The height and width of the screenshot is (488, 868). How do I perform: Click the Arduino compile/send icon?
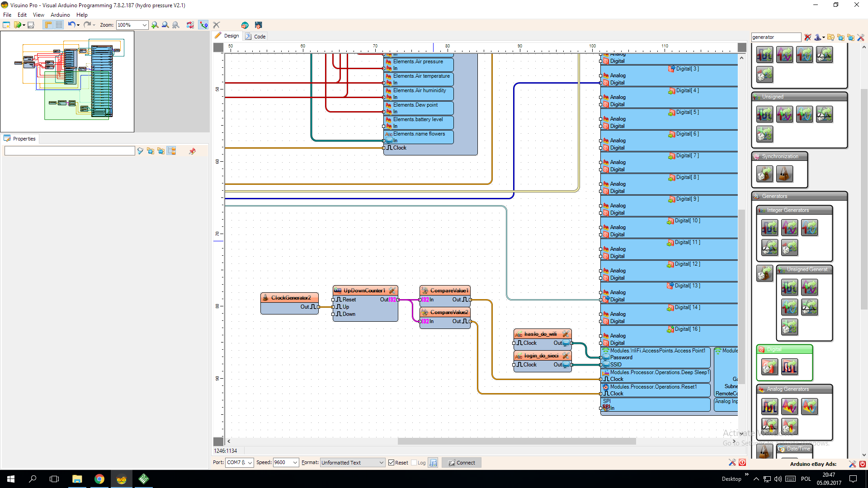click(245, 25)
